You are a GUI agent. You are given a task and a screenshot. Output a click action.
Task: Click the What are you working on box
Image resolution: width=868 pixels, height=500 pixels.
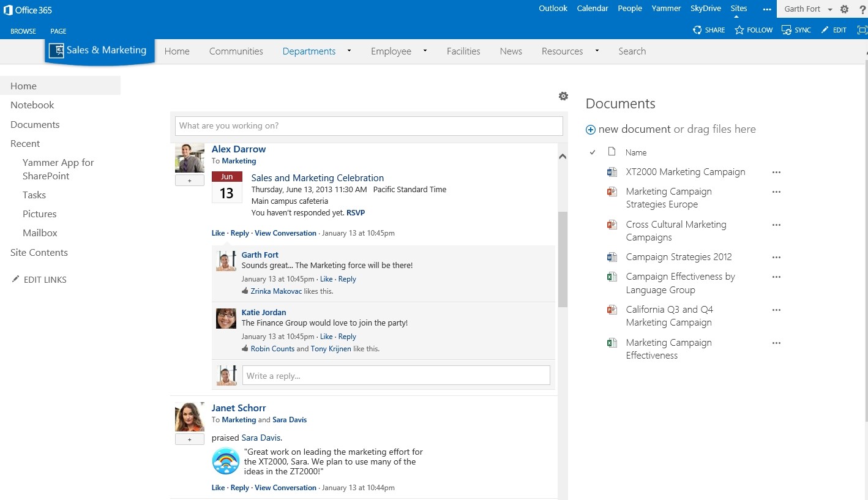tap(369, 125)
